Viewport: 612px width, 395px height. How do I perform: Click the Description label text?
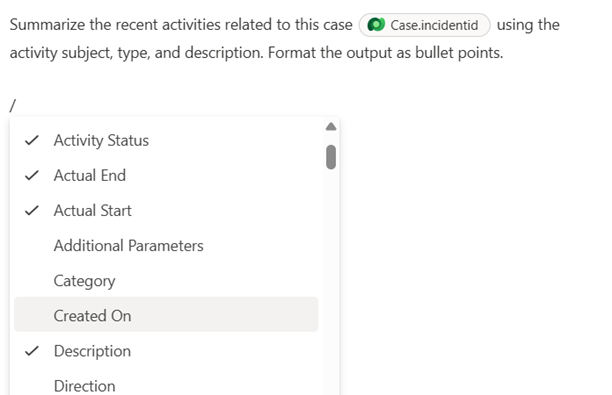pyautogui.click(x=92, y=351)
